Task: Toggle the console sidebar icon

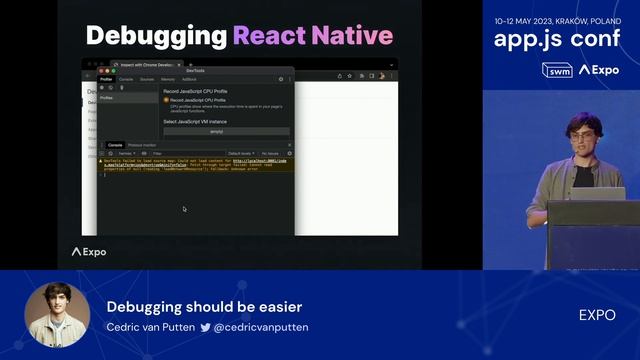Action: [102, 153]
